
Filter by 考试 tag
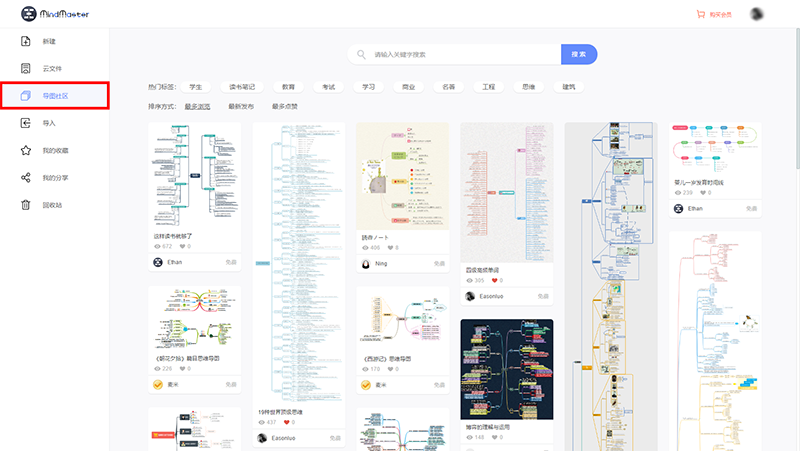[x=329, y=87]
